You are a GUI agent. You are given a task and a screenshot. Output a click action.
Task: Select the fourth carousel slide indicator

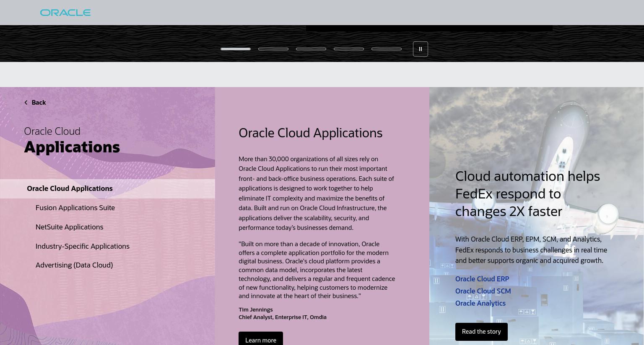[x=349, y=49]
